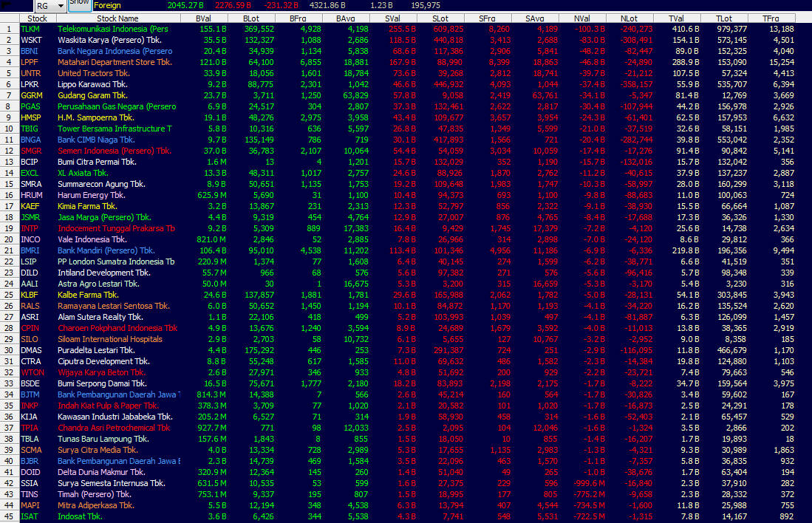Select the BMRI stock code

[x=30, y=250]
